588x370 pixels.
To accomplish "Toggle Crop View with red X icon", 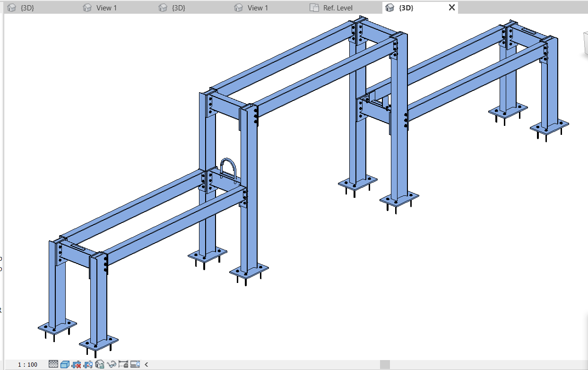I will coord(76,364).
